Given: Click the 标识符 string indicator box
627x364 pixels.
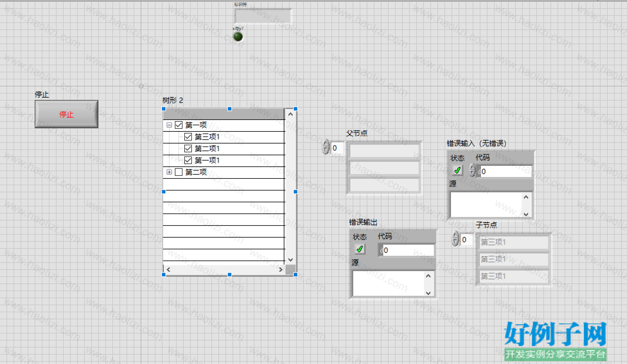Looking at the screenshot, I should (263, 16).
